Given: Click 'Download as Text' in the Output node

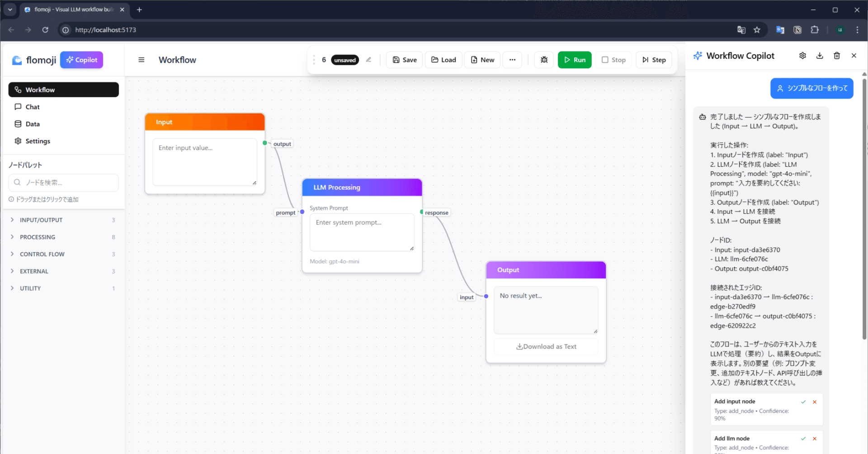Looking at the screenshot, I should point(546,346).
